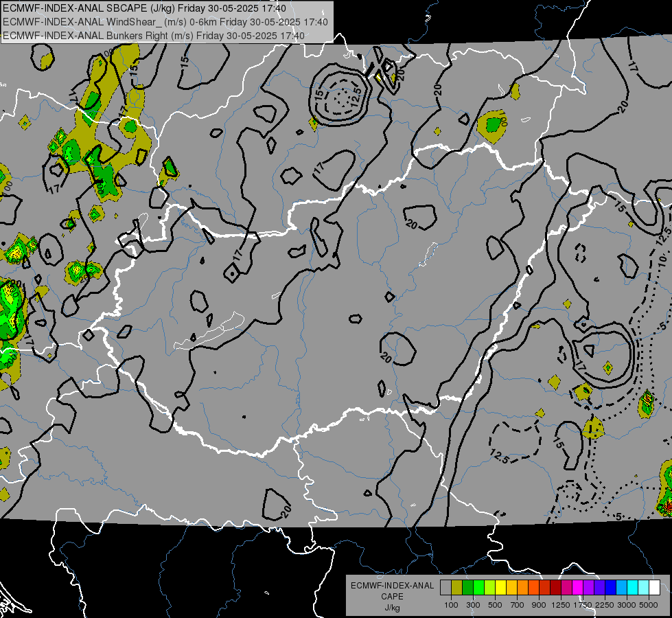Click the orange legend swatch after 700
The width and height of the screenshot is (672, 618).
pos(523,588)
